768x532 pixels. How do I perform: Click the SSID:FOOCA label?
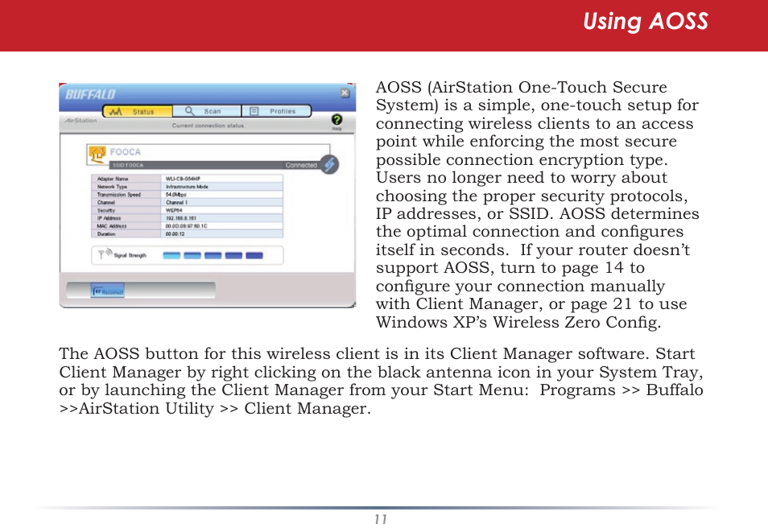pos(128,165)
